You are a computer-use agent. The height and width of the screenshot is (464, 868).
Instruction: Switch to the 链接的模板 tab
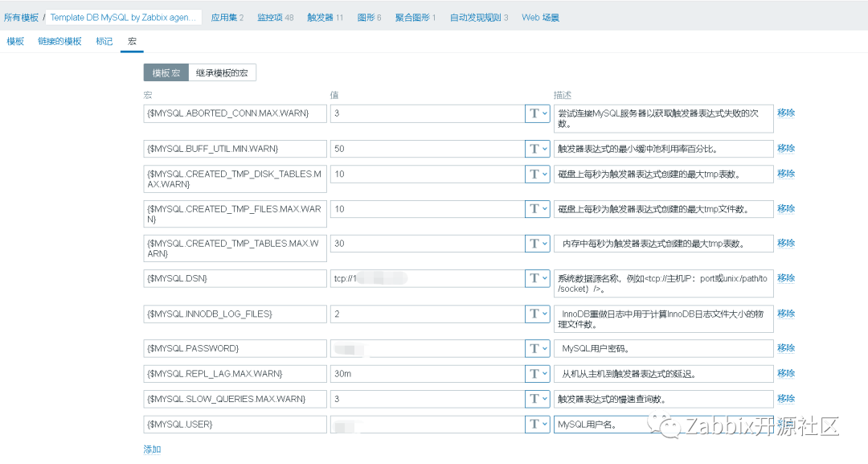59,42
